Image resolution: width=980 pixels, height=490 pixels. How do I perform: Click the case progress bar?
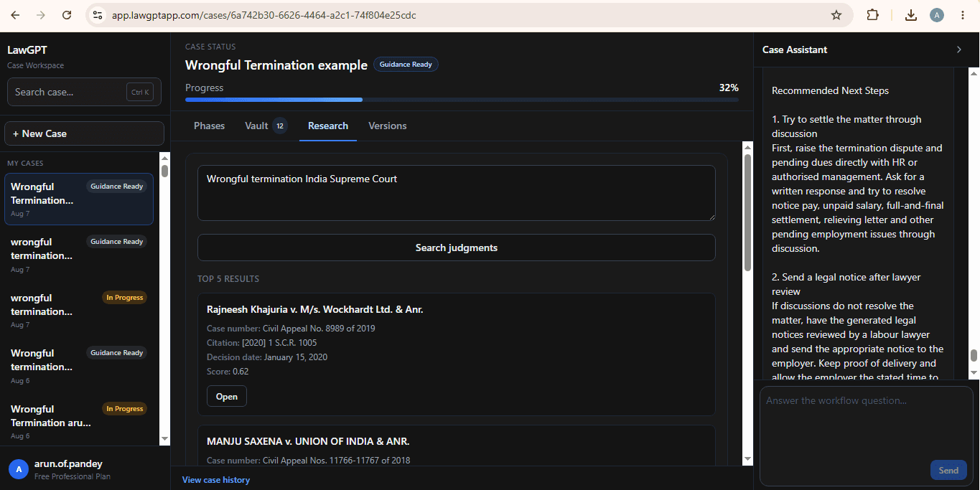462,100
